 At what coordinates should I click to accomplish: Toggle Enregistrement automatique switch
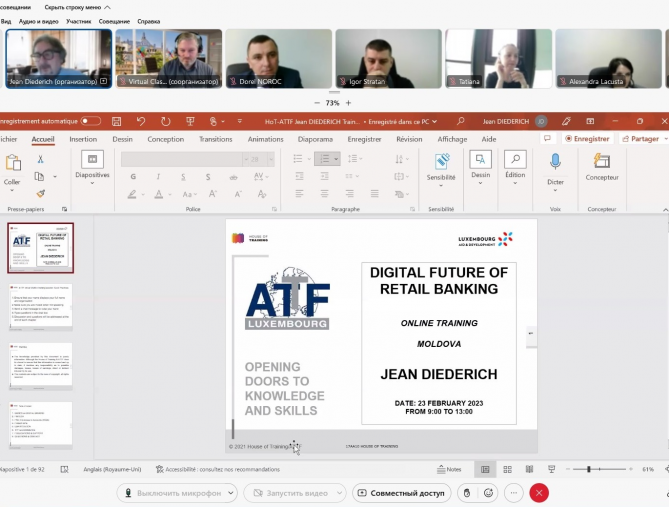[90, 121]
